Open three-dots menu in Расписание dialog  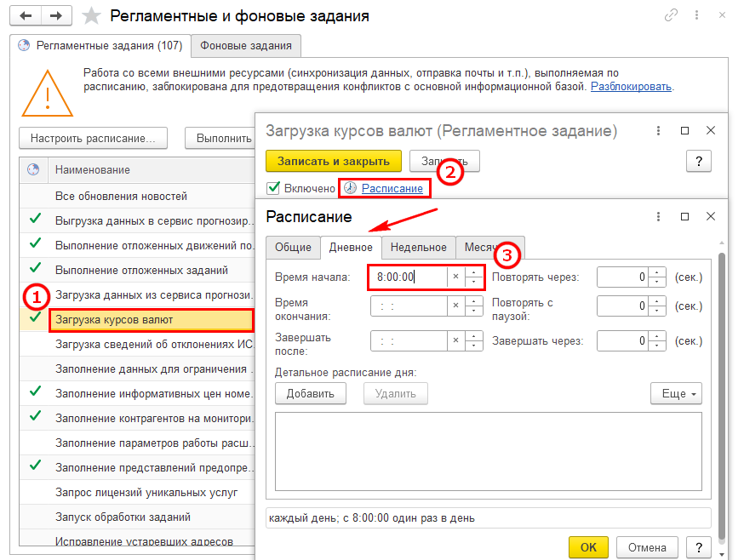click(658, 216)
